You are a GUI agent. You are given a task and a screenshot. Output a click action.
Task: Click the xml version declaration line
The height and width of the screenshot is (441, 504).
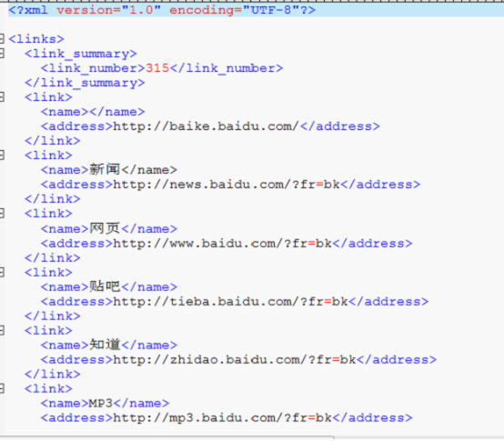[x=256, y=10]
